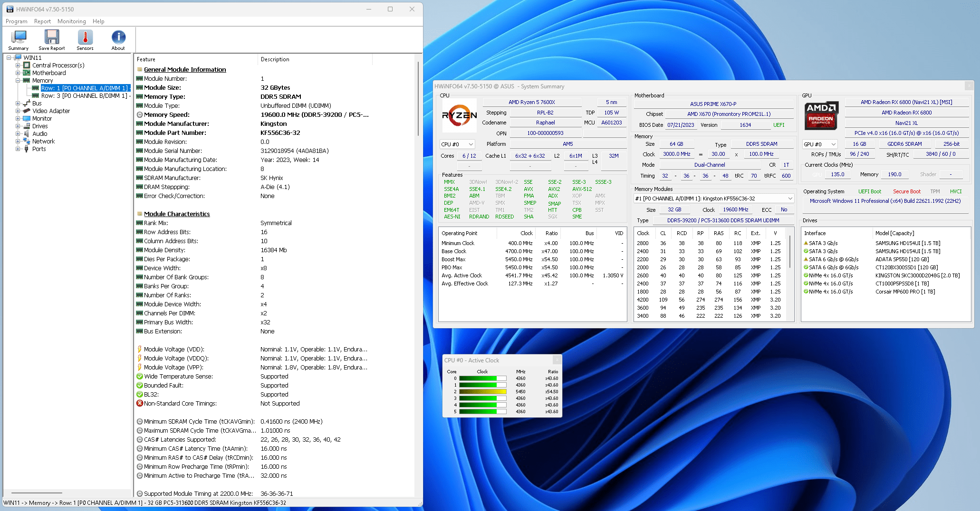Screen dimensions: 980x511
Task: Expand the Motherboard branch
Action: coord(18,73)
